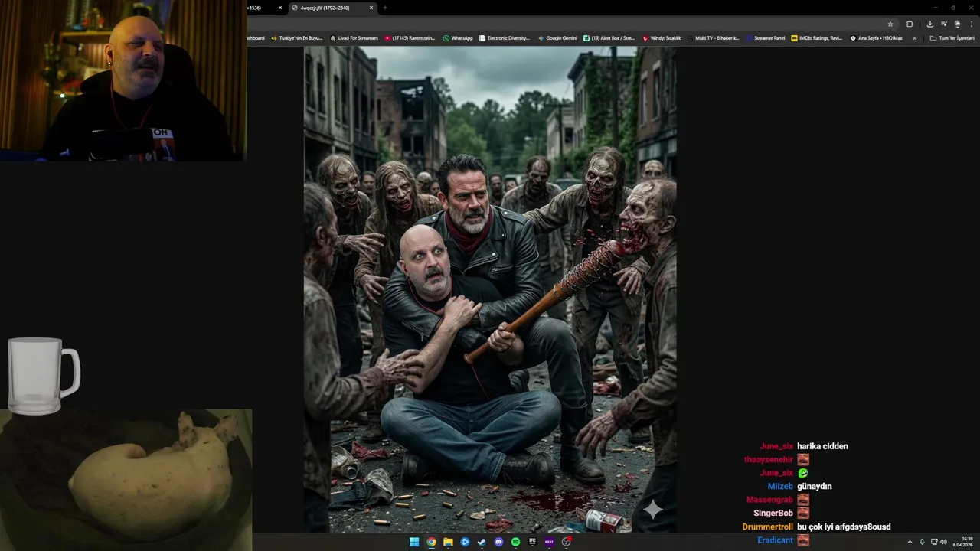Screen dimensions: 980x551
Task: Open Steam from the taskbar
Action: click(x=482, y=542)
